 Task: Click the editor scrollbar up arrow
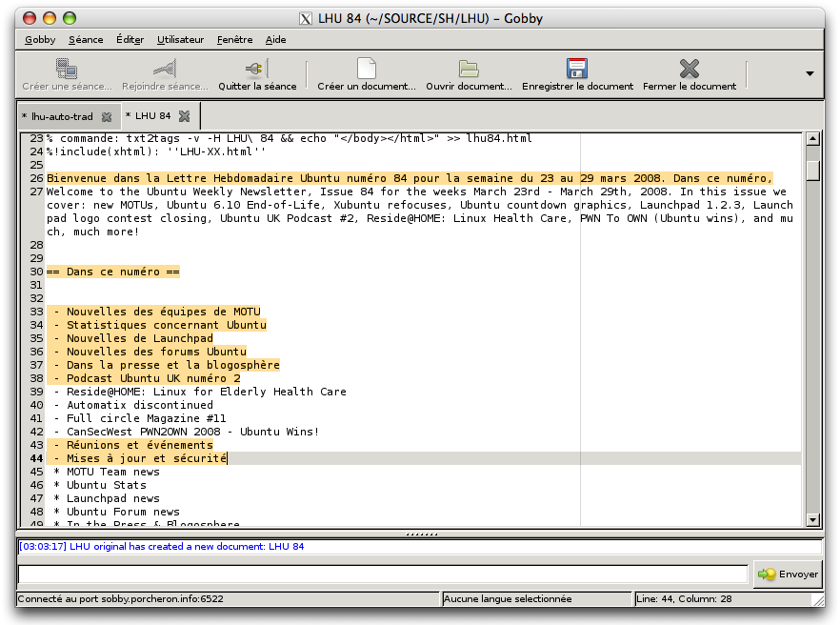812,139
